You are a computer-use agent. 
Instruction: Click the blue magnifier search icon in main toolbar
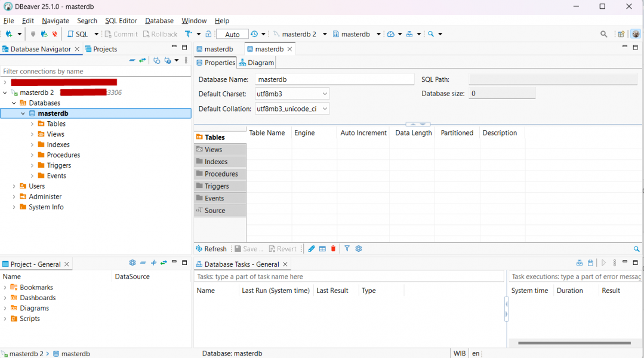(431, 34)
